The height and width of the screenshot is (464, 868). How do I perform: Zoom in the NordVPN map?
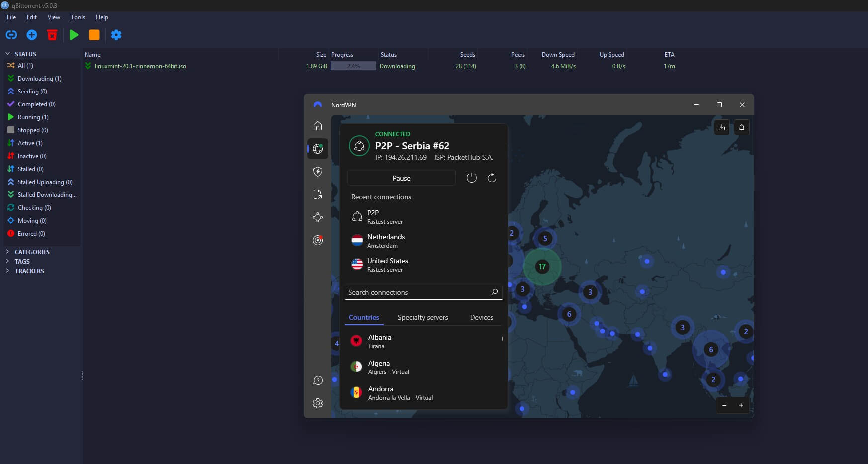pyautogui.click(x=741, y=405)
